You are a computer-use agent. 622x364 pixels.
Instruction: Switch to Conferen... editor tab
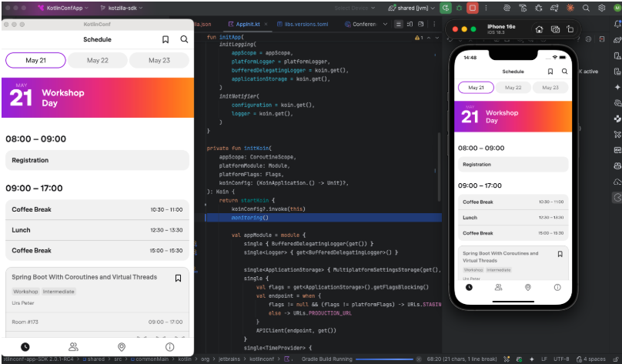click(360, 24)
